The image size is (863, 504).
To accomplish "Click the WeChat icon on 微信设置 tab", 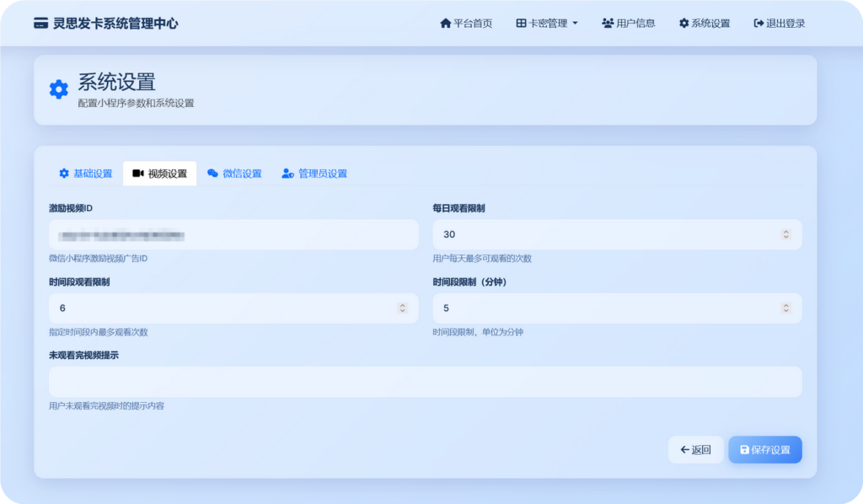I will [x=213, y=174].
